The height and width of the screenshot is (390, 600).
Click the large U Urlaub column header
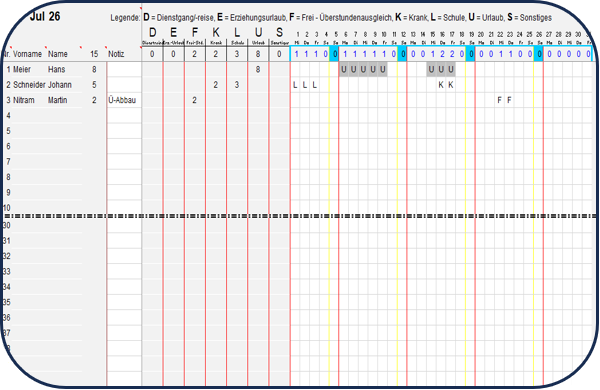(x=258, y=33)
